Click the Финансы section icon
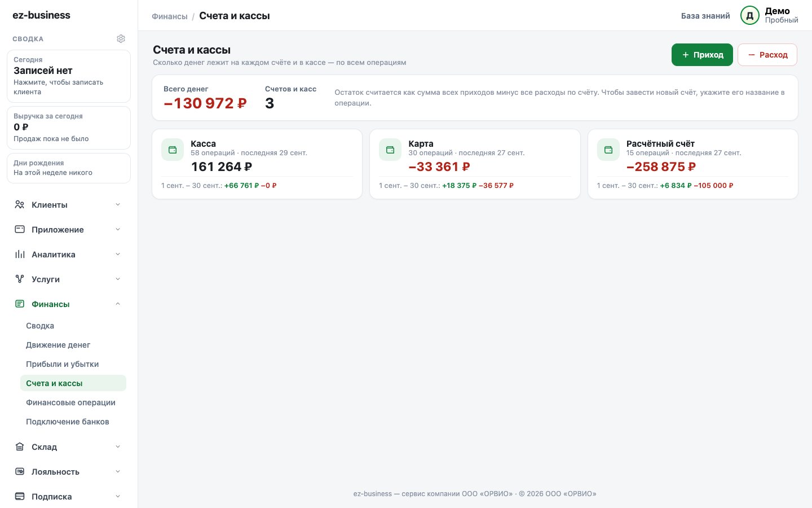 (20, 304)
